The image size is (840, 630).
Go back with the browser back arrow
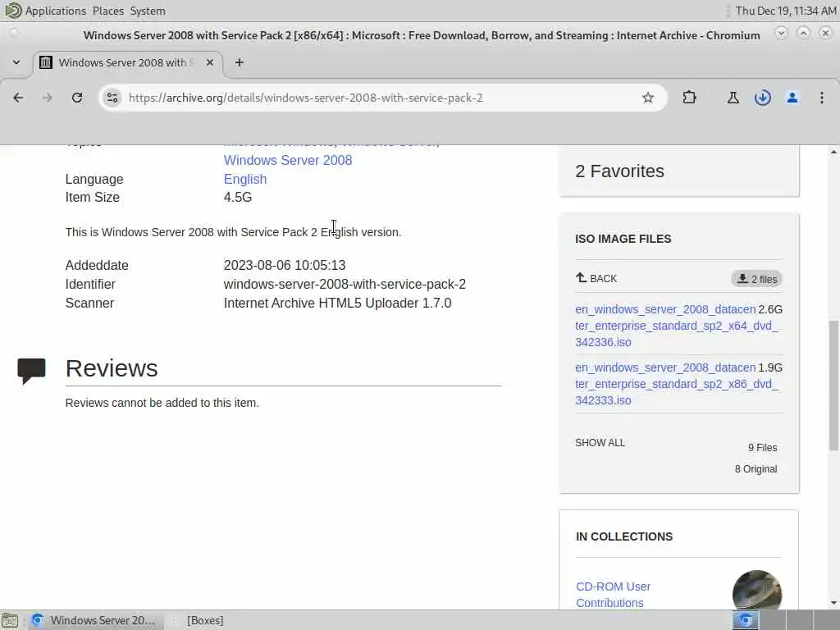point(18,98)
